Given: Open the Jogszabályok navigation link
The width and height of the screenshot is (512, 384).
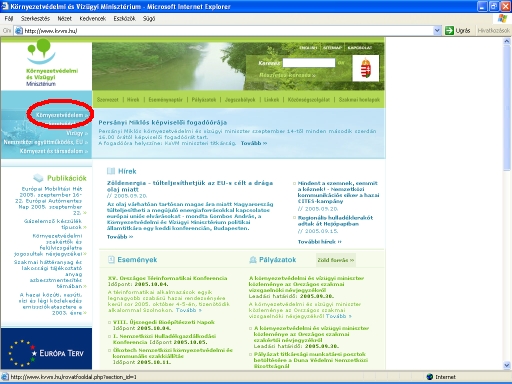Looking at the screenshot, I should coord(240,100).
